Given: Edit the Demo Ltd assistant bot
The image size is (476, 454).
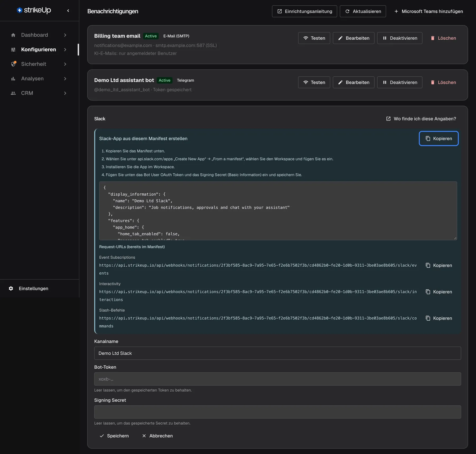Looking at the screenshot, I should tap(353, 82).
